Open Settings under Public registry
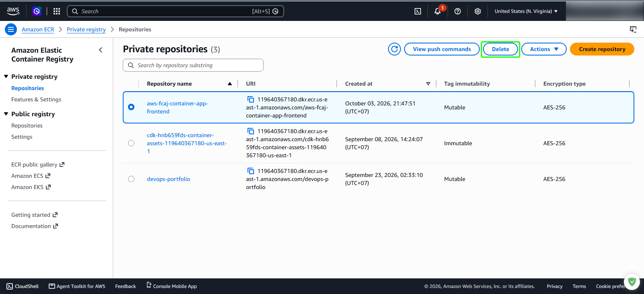 pos(22,137)
